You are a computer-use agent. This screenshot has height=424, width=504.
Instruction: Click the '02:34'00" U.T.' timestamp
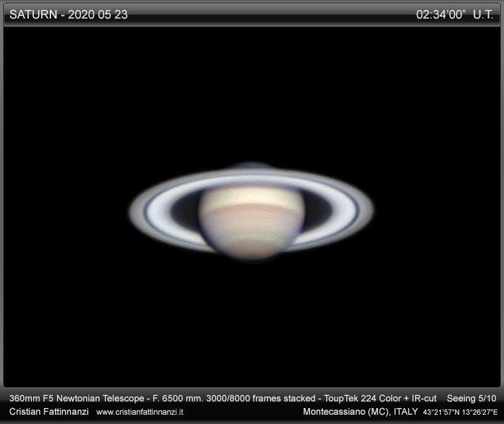pos(454,15)
